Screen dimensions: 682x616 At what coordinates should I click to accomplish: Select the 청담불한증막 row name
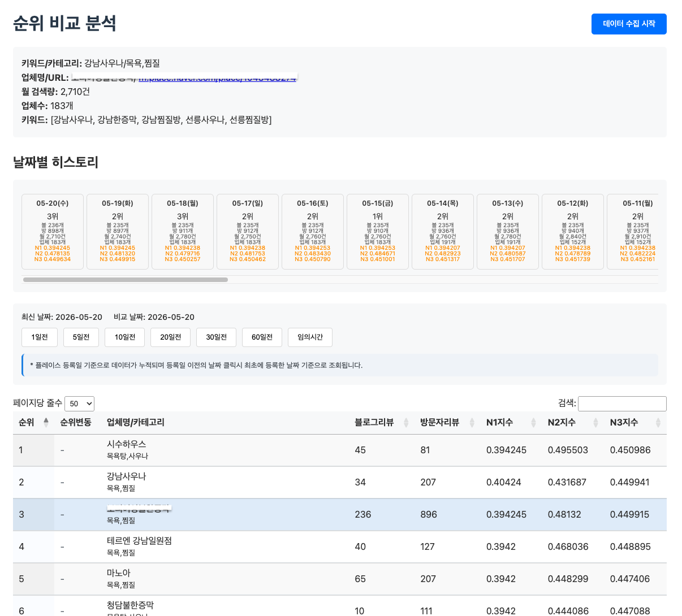pyautogui.click(x=130, y=605)
